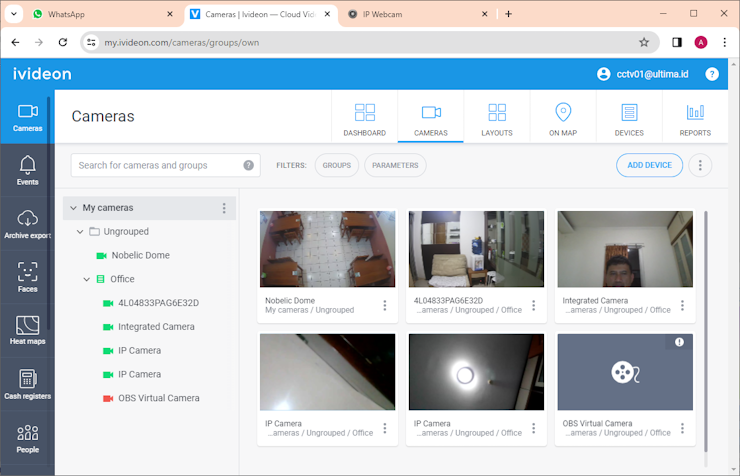Image resolution: width=740 pixels, height=476 pixels.
Task: Switch to the Layouts tab
Action: (496, 117)
